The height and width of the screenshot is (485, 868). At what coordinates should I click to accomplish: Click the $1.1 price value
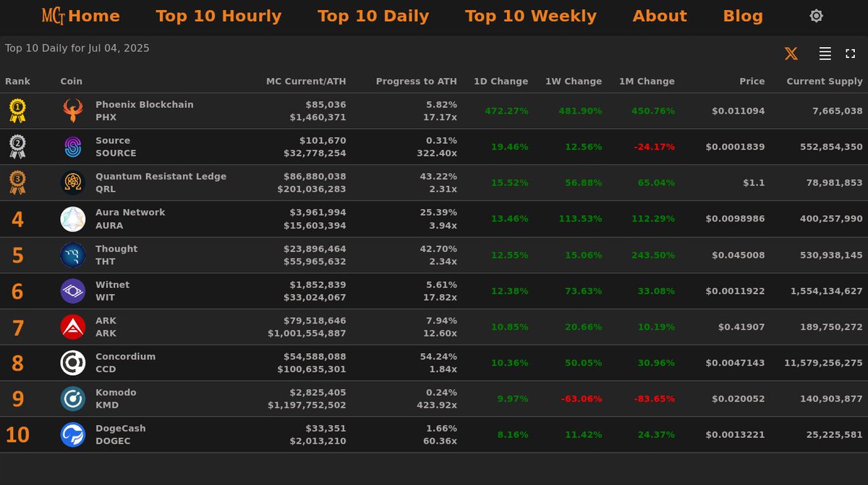point(754,182)
